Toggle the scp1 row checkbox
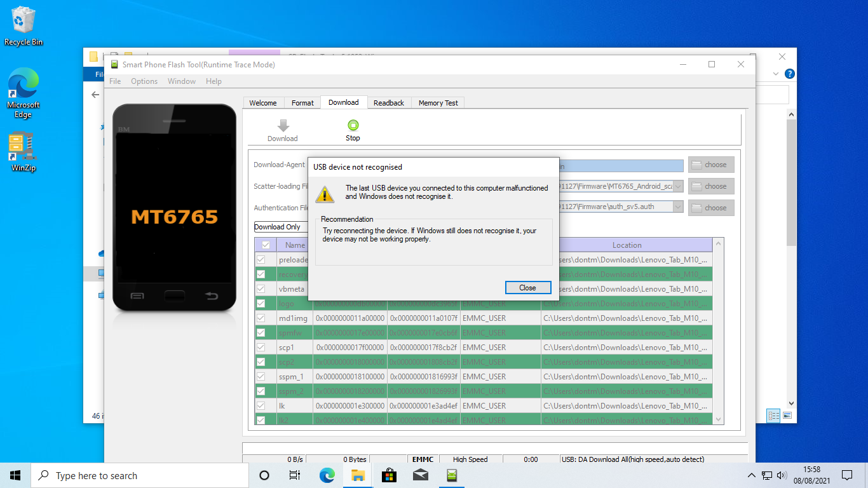 [261, 347]
